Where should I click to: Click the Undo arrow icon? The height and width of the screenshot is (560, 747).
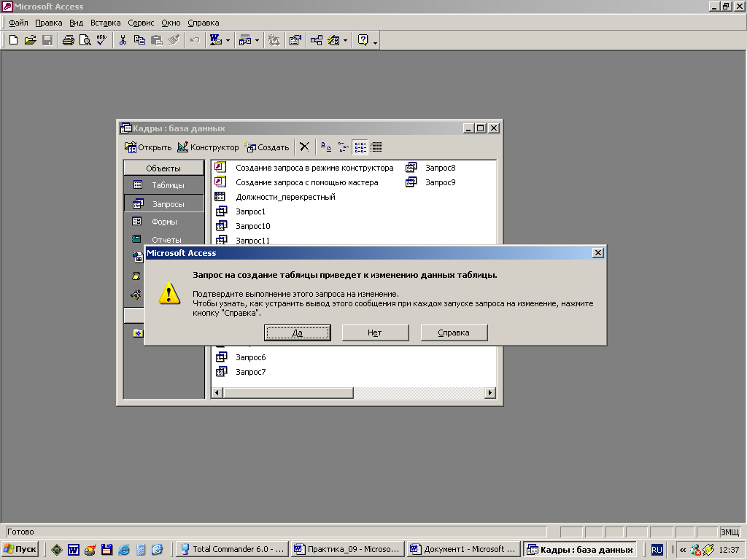tap(194, 41)
